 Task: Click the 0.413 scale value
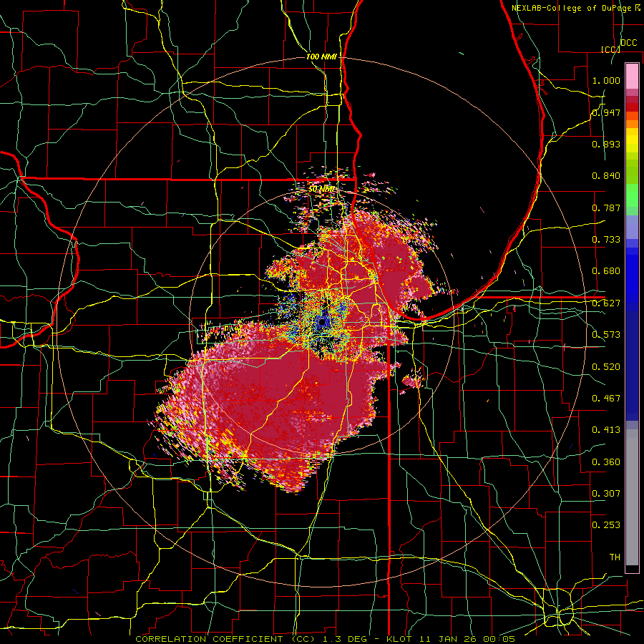click(x=606, y=430)
